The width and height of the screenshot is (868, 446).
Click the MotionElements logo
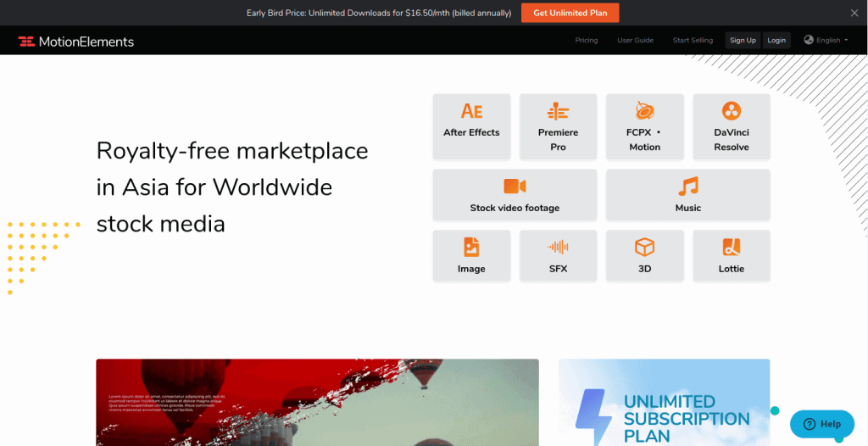point(76,41)
